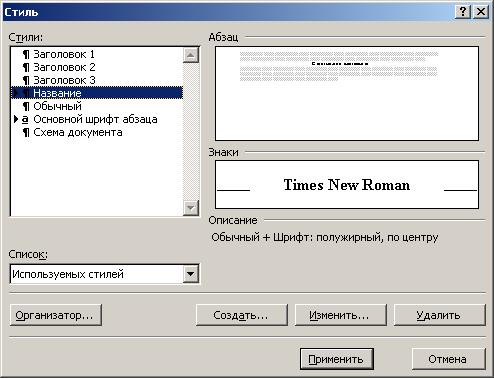494x378 pixels.
Task: Click paragraph mark icon beside Обычный
Action: pyautogui.click(x=26, y=106)
